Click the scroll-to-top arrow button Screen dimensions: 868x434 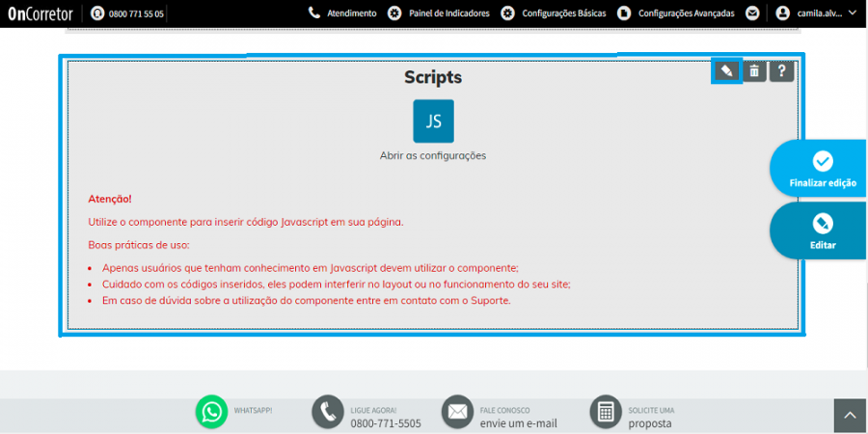pos(850,416)
